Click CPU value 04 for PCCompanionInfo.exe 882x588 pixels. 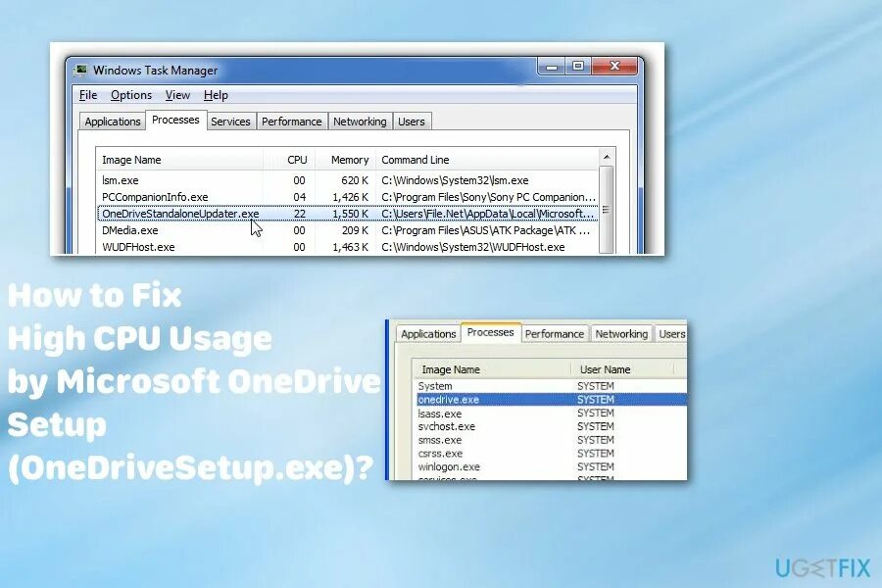pyautogui.click(x=299, y=198)
